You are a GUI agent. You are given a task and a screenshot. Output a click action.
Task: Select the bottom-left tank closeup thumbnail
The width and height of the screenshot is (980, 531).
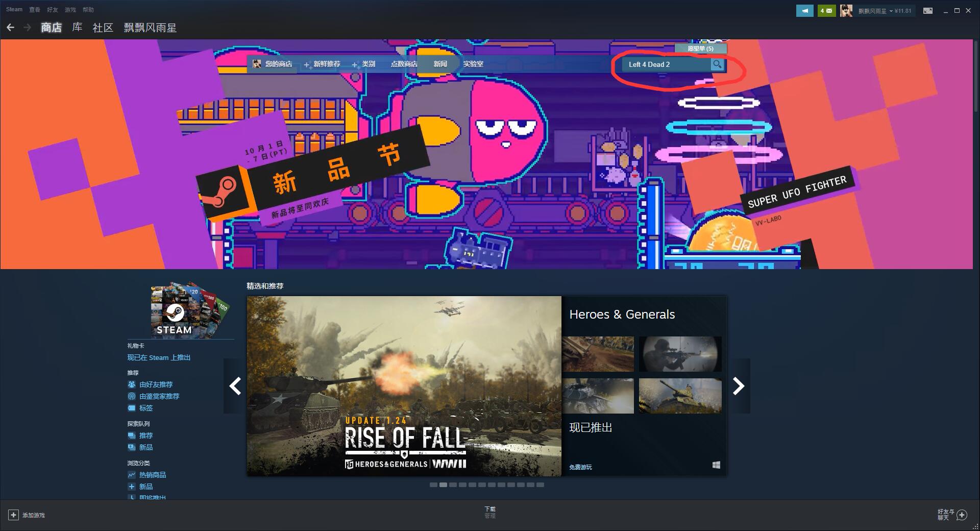[598, 396]
